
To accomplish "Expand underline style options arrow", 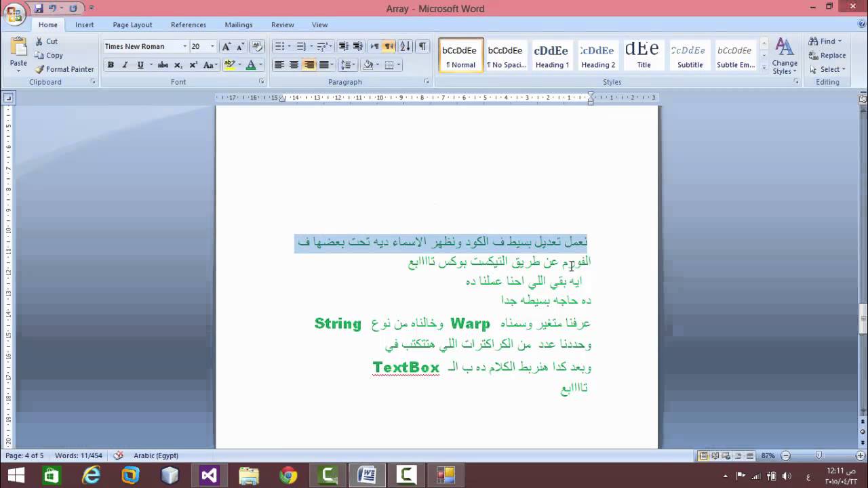I will 151,65.
